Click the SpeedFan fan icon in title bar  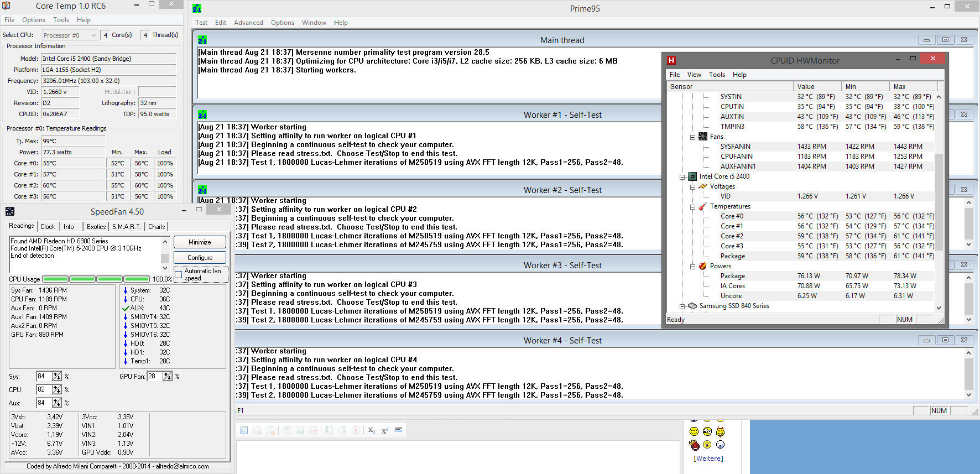click(10, 211)
